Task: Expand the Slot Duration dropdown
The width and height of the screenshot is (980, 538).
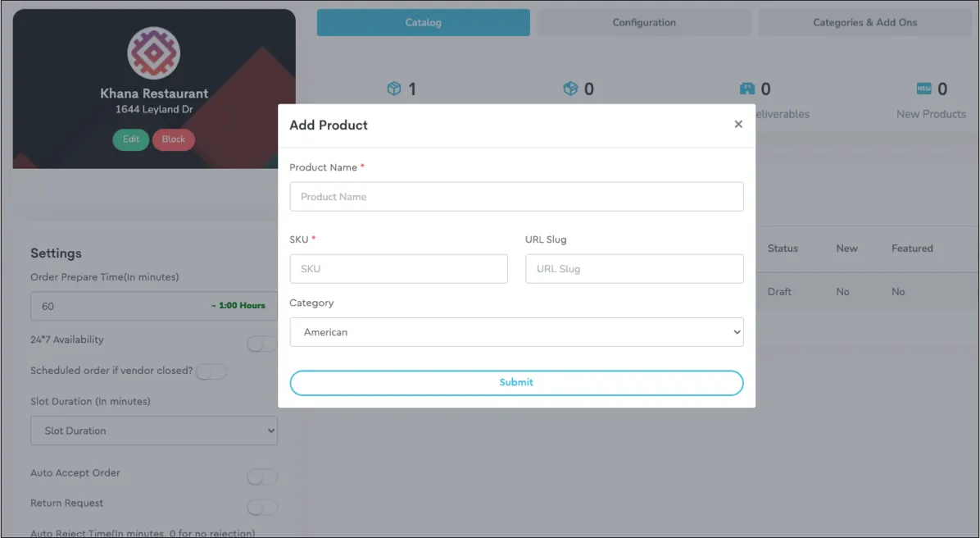Action: point(154,431)
